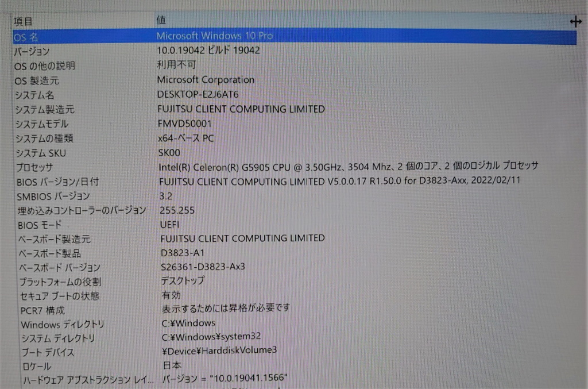Select the システムモデル row
The width and height of the screenshot is (588, 389).
tap(41, 124)
